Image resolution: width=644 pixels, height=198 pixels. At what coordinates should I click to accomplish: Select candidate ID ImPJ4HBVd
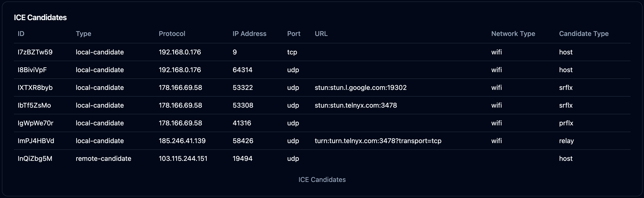tap(36, 141)
